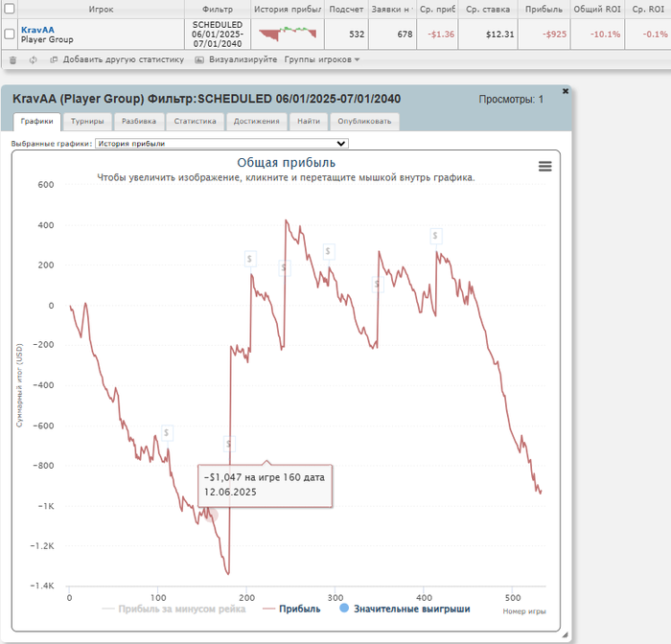This screenshot has height=644, width=671.
Task: Click the -$1,047 tooltip box
Action: coord(265,485)
